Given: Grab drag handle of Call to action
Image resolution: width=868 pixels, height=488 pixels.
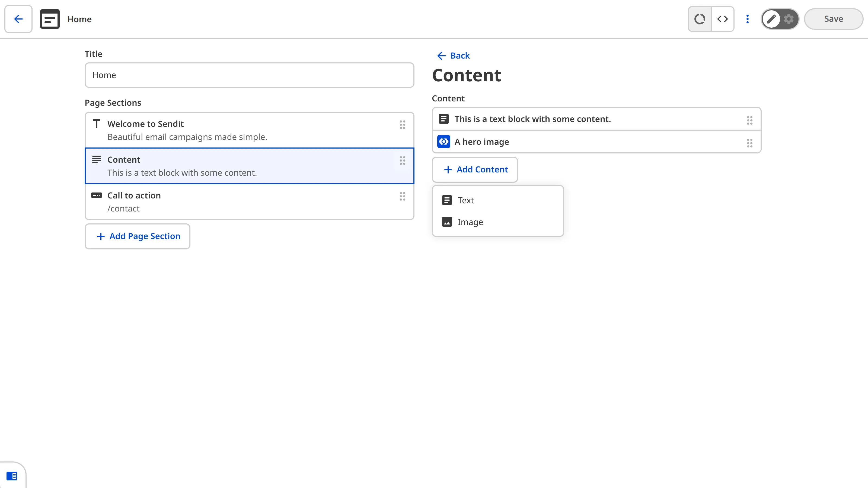Looking at the screenshot, I should pyautogui.click(x=402, y=196).
